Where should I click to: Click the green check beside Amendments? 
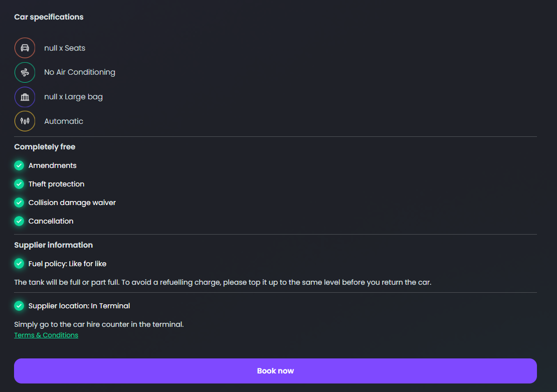[19, 165]
